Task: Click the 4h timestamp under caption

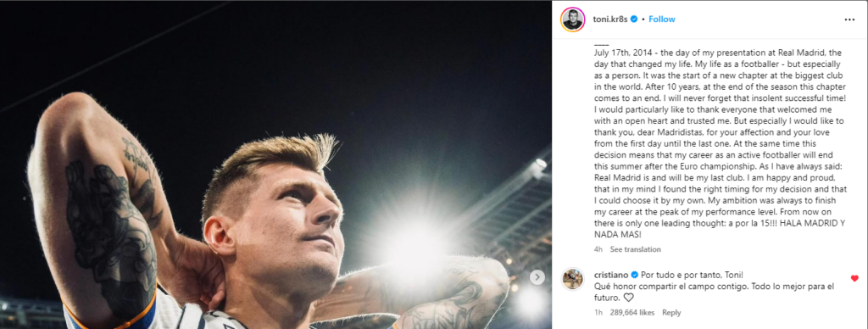Action: [x=598, y=249]
